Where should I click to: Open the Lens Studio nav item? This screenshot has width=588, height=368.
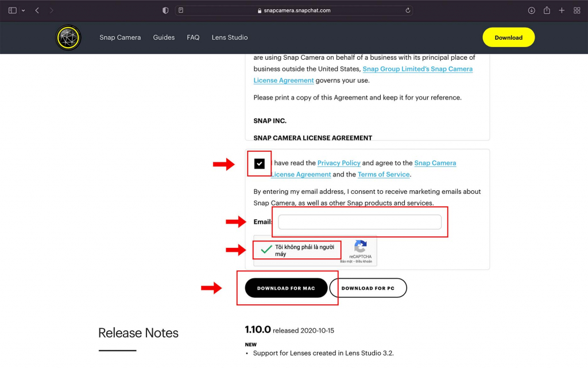pos(230,37)
